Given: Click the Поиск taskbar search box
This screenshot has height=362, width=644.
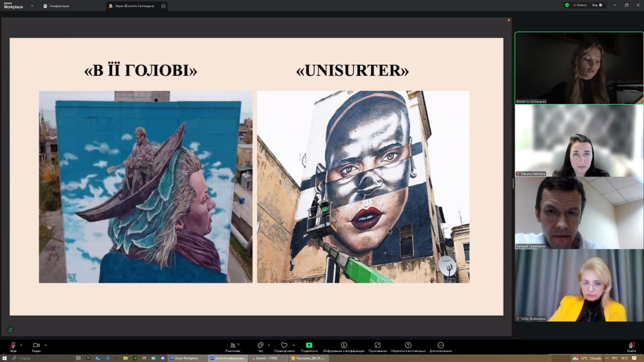Looking at the screenshot, I should point(40,358).
